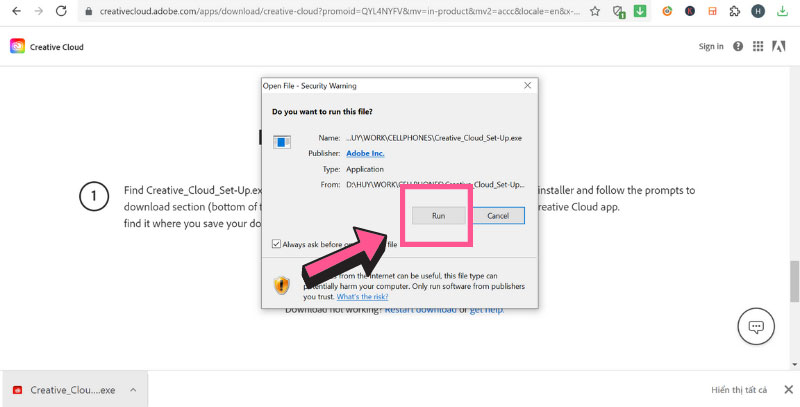Click the browser forward arrow
The width and height of the screenshot is (800, 407).
pos(39,11)
